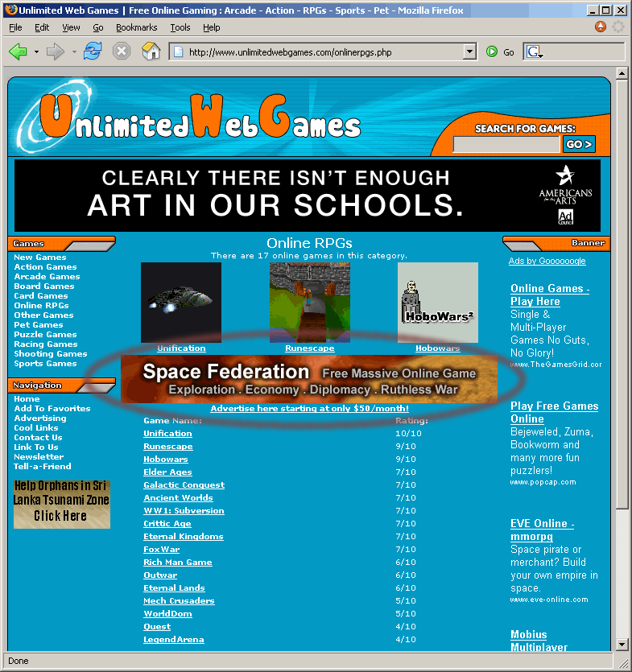Click the Space Federation banner ad
Viewport: 632px width, 672px height.
(309, 379)
